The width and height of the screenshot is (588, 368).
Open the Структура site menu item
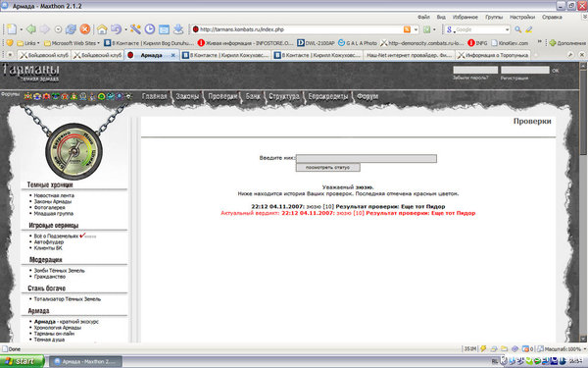tap(284, 96)
